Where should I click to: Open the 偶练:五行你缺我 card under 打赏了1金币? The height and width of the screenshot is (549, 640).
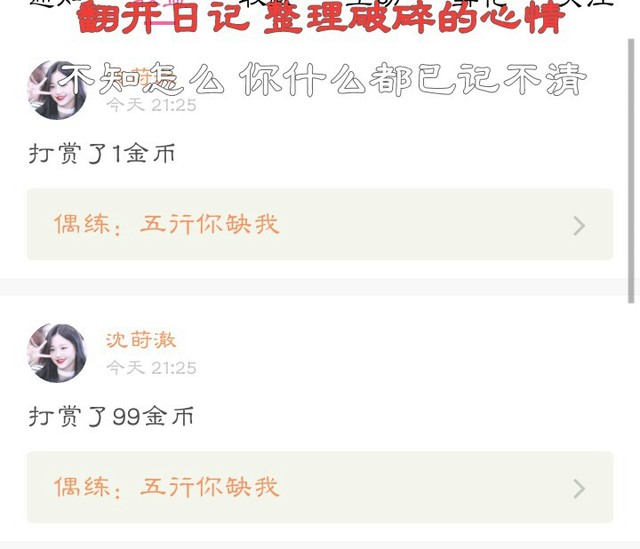point(320,224)
